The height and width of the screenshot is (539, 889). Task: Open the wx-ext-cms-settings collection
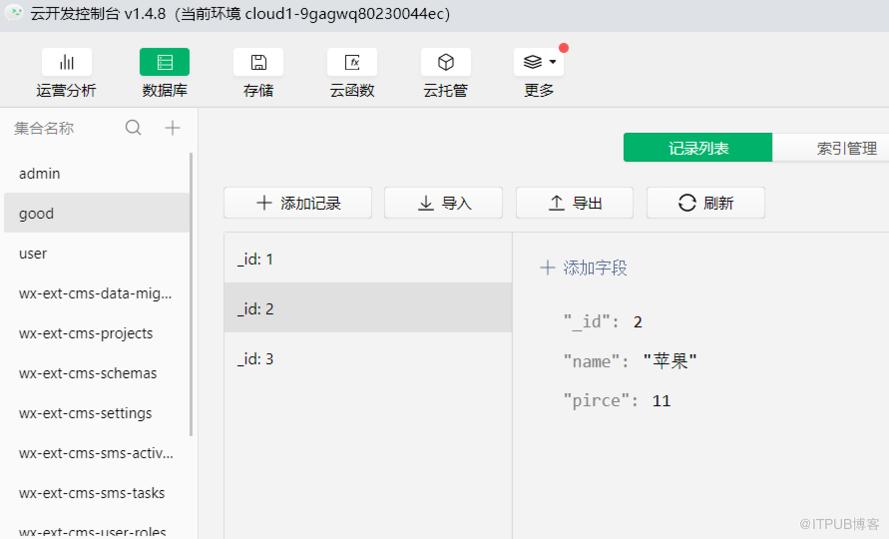96,413
